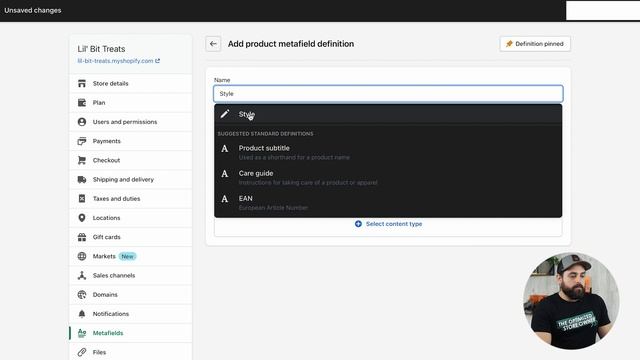Viewport: 640px width, 360px height.
Task: Click the Notifications bell icon
Action: pyautogui.click(x=82, y=313)
